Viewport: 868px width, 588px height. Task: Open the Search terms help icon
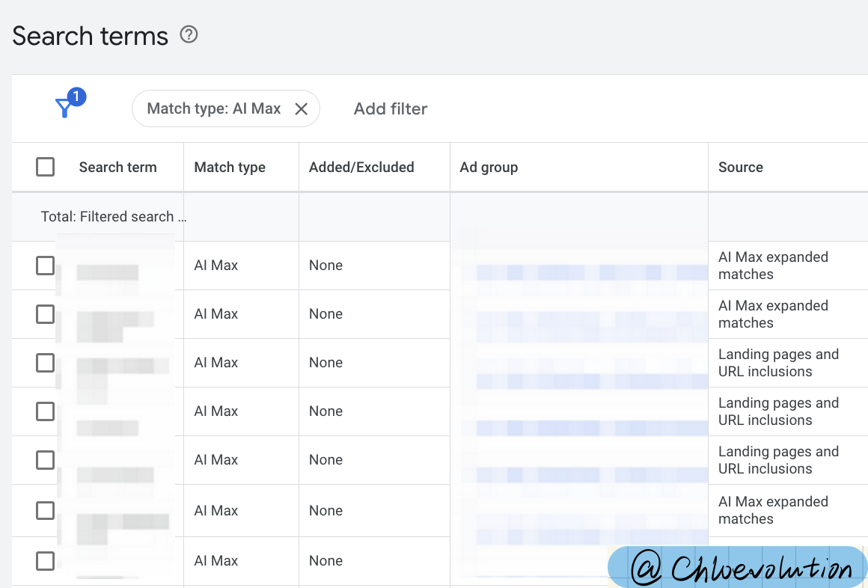point(189,35)
